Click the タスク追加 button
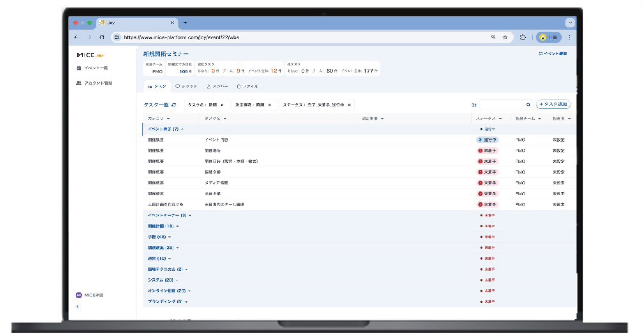The image size is (644, 334). [553, 104]
